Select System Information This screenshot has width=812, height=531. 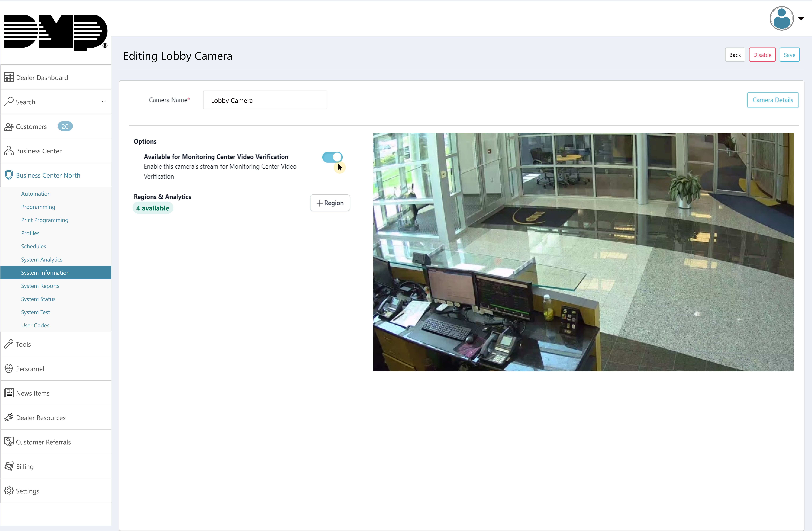pyautogui.click(x=56, y=273)
